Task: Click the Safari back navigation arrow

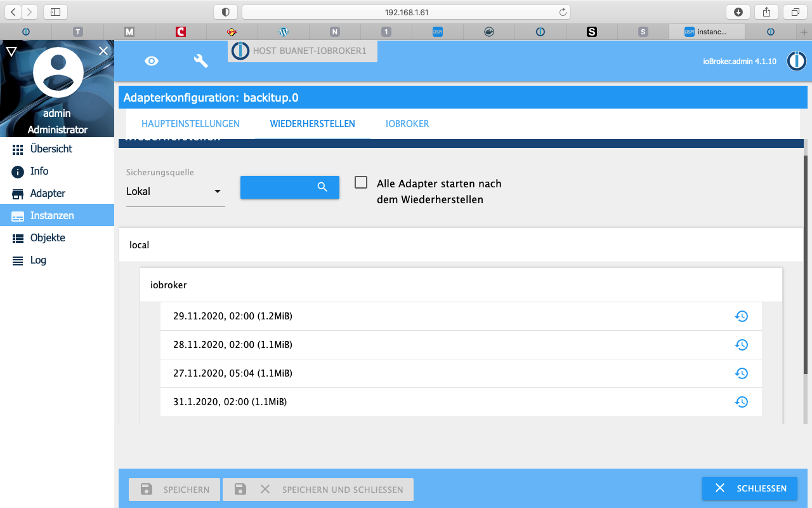Action: (x=14, y=11)
